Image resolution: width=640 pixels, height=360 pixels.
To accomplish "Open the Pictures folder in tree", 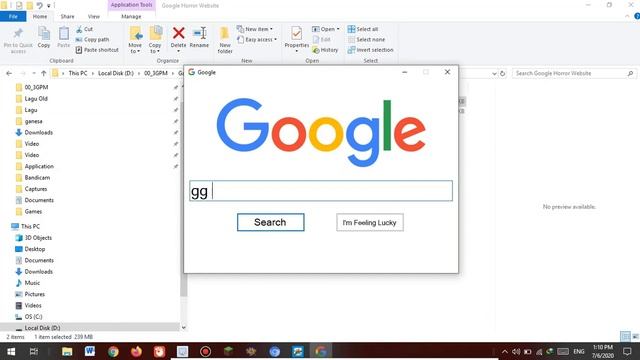I will (x=34, y=294).
